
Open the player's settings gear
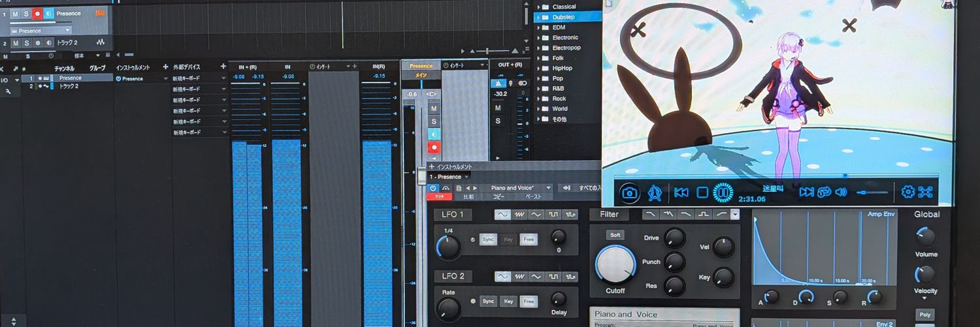pos(907,192)
